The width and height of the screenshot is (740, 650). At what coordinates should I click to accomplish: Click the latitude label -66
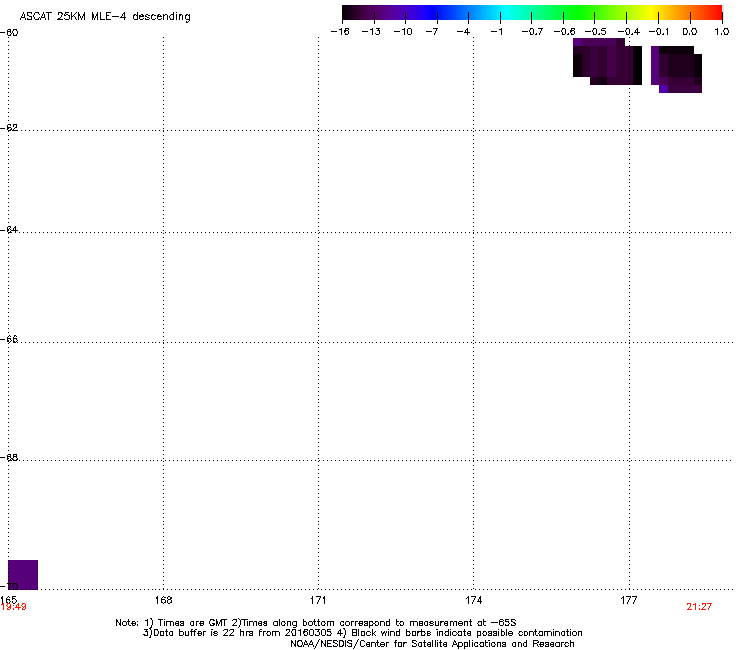(9, 340)
